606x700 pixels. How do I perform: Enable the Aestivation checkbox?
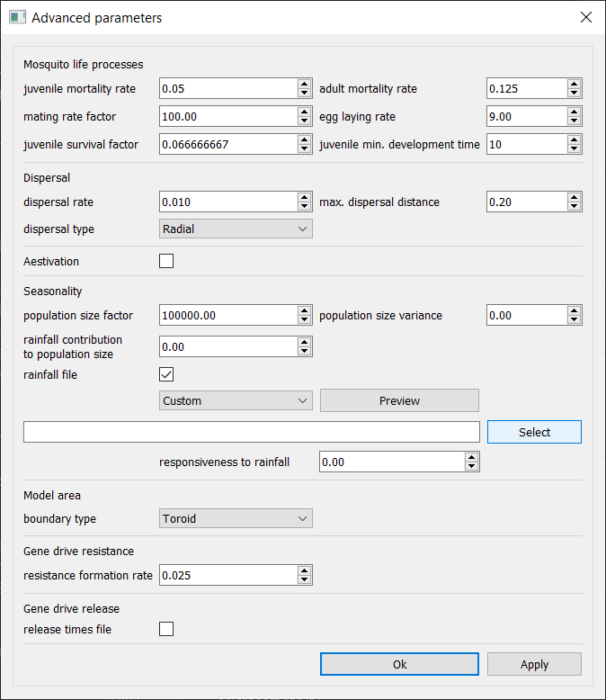pos(166,262)
